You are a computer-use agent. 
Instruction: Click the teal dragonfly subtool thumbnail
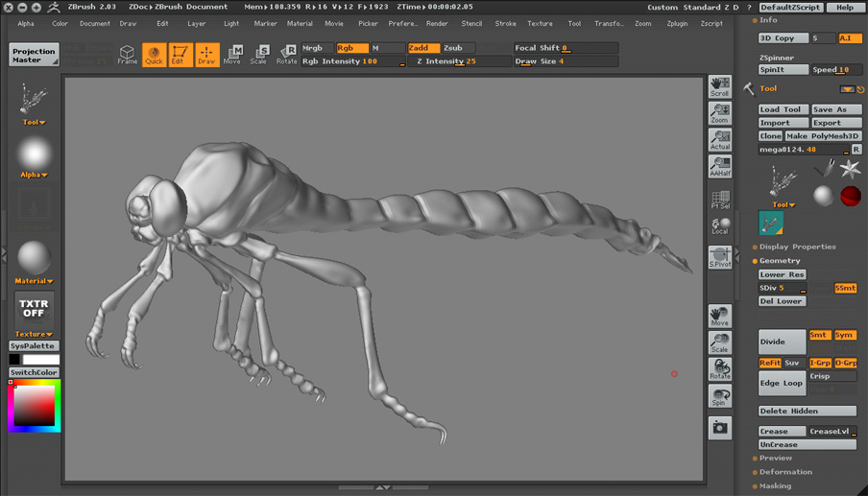(x=771, y=223)
